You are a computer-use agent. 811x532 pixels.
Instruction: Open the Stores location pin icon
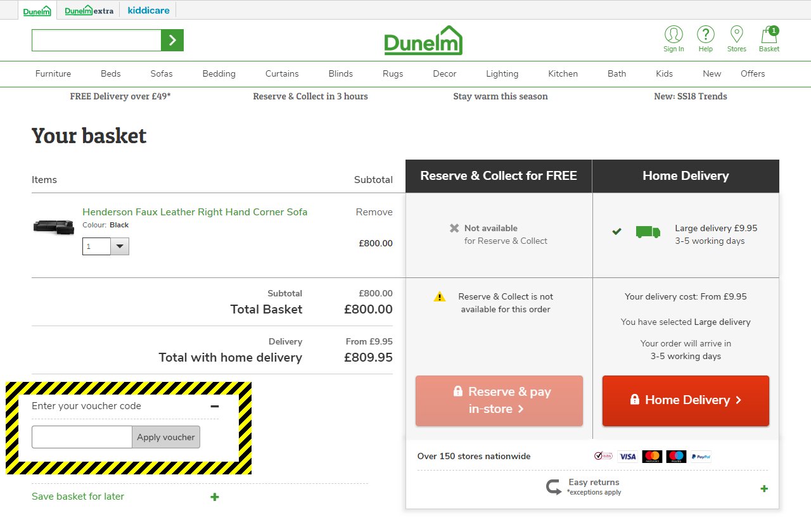point(737,39)
